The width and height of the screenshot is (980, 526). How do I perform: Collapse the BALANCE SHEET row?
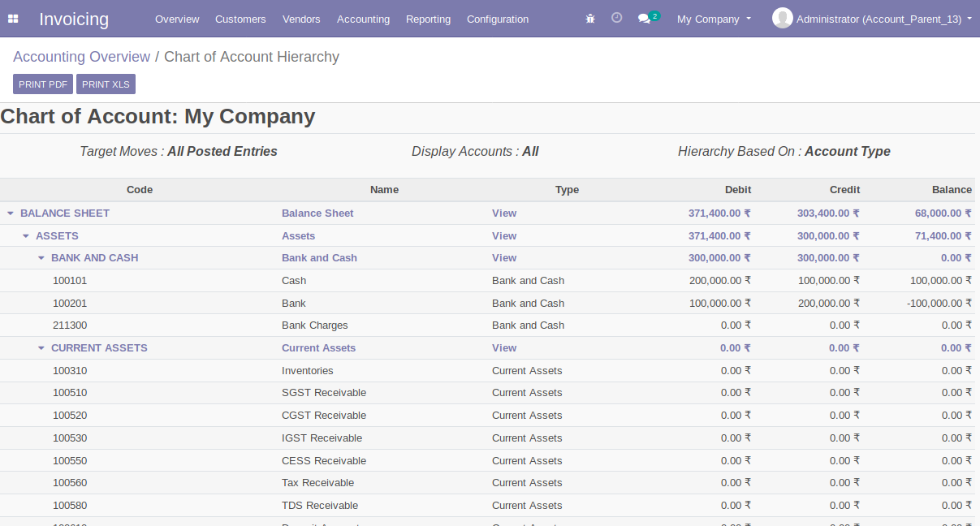(11, 213)
